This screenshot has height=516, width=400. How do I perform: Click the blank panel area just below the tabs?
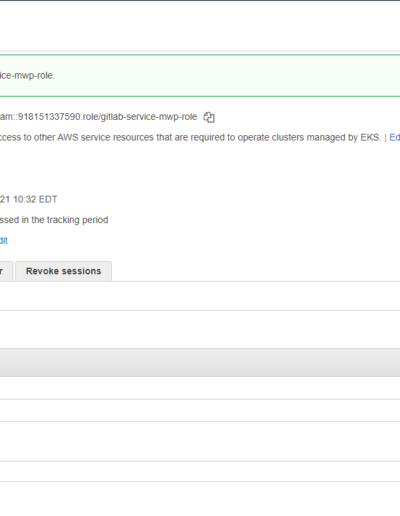[x=200, y=296]
